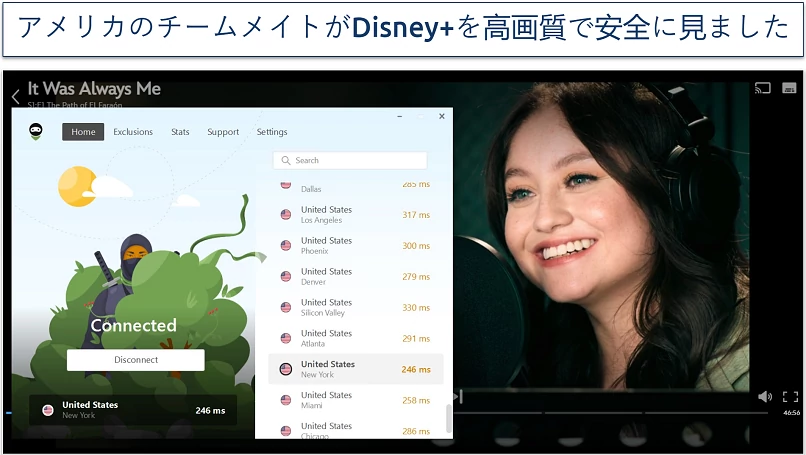Open the cast to device icon

(x=762, y=88)
